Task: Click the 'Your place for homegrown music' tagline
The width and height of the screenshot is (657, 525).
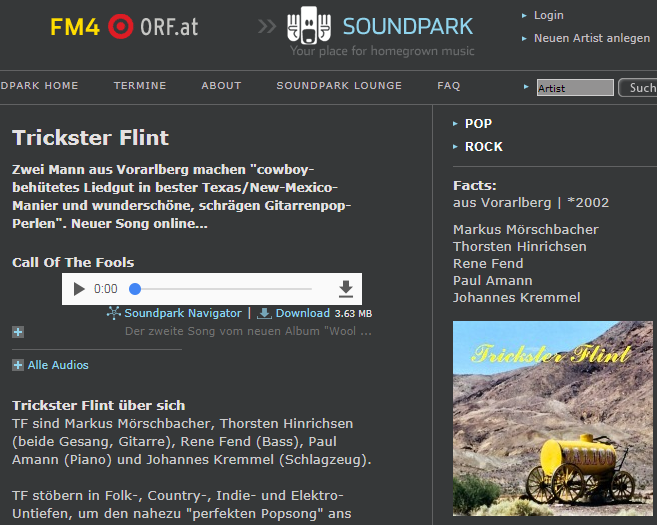Action: [382, 51]
